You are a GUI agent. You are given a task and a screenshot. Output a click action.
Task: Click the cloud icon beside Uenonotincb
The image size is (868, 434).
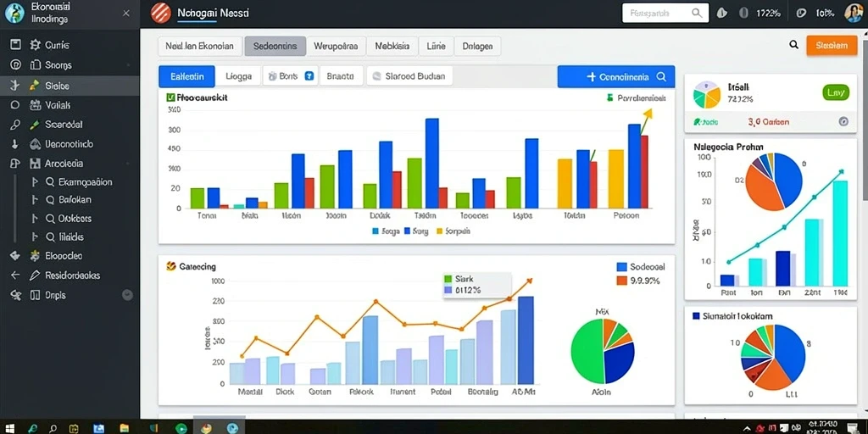35,144
